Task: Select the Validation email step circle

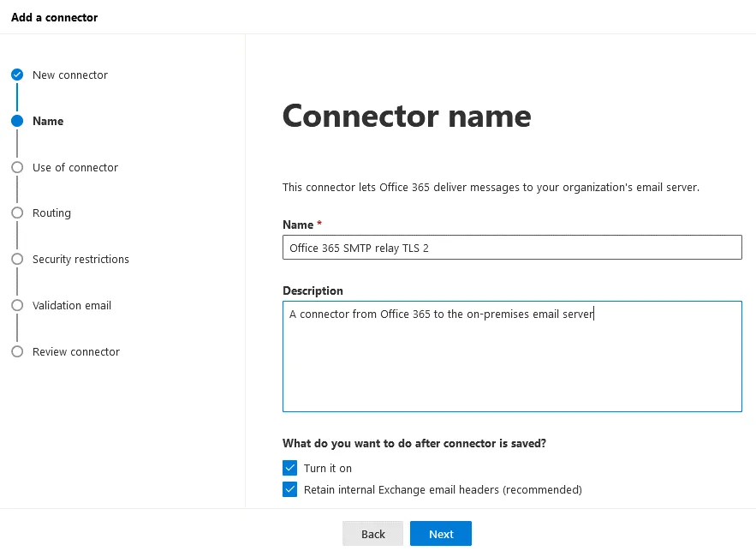Action: tap(17, 305)
